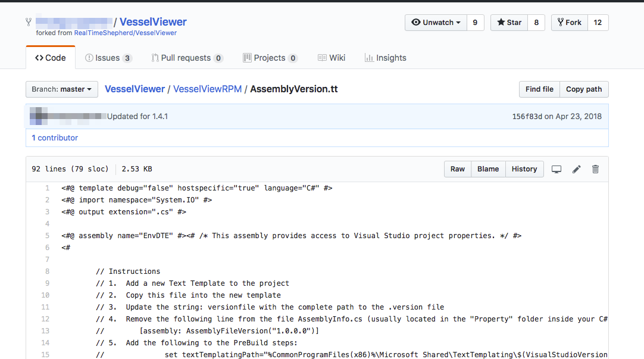Select line number 5 in the code
This screenshot has height=359, width=644.
coord(47,236)
